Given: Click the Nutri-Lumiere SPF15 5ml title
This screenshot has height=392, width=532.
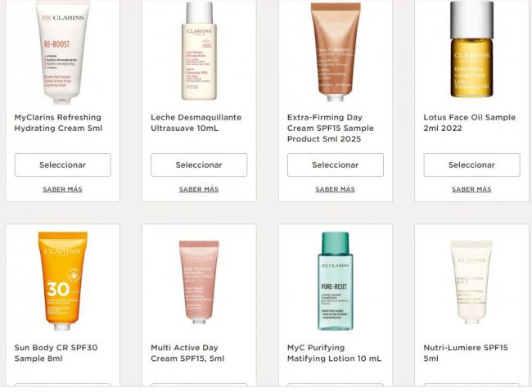Looking at the screenshot, I should [466, 353].
